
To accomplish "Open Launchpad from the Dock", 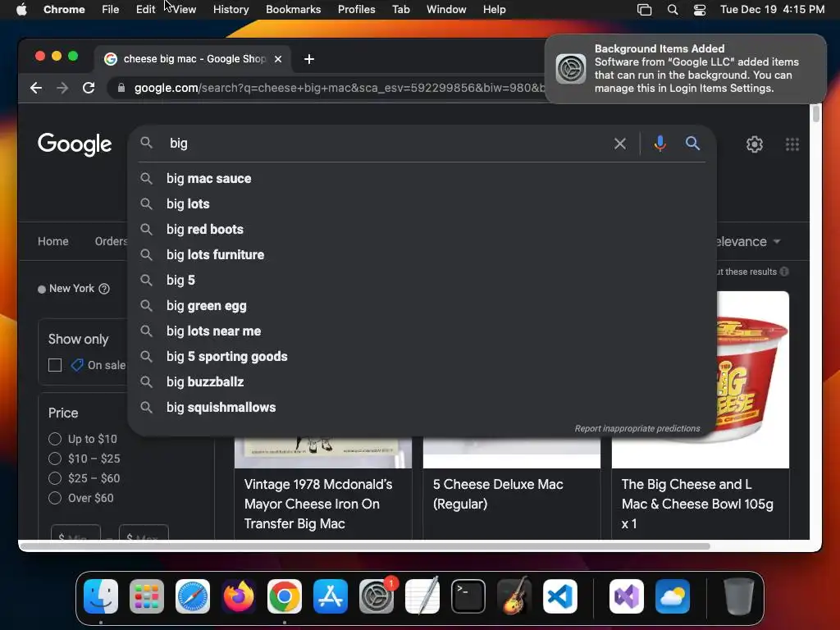I will 147,596.
